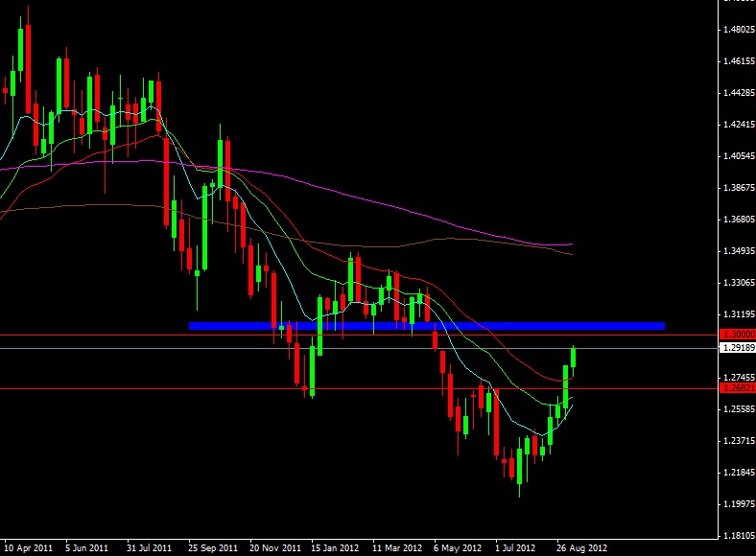The image size is (756, 557).
Task: Click the 31 Jul 2011 date label
Action: tap(149, 547)
